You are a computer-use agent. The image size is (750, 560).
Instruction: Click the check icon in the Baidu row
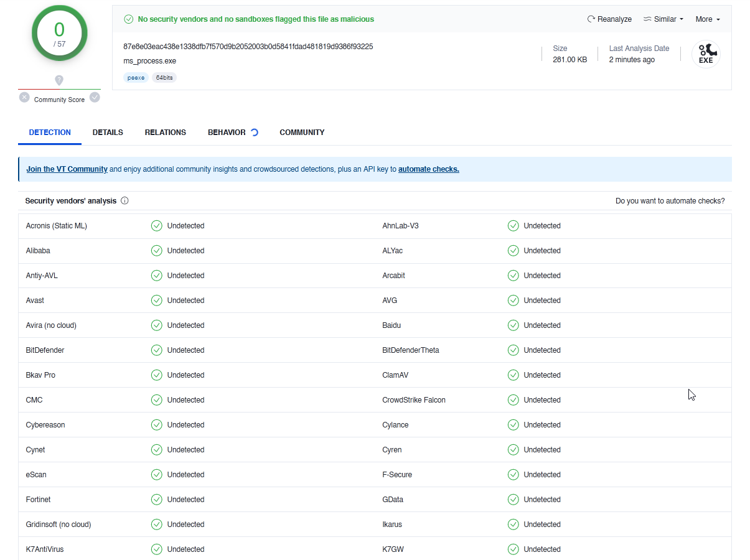[x=513, y=325]
